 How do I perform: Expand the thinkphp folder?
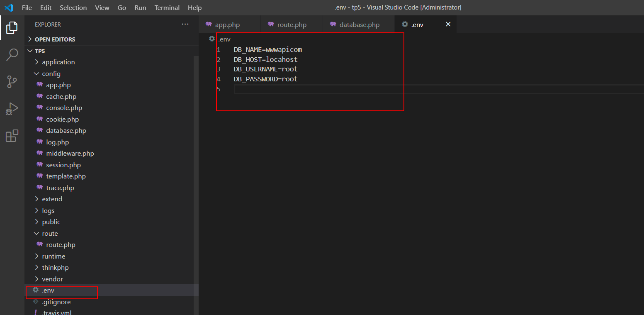pyautogui.click(x=109, y=267)
